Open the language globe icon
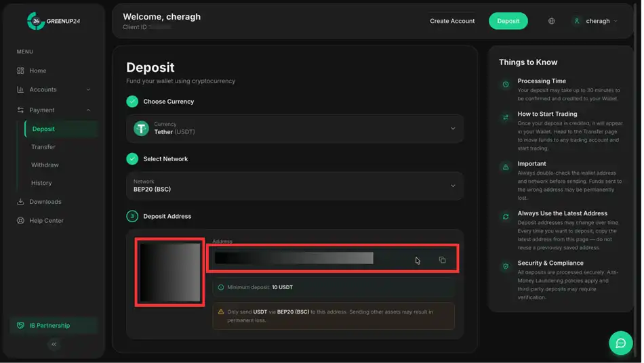The width and height of the screenshot is (644, 363). (551, 21)
